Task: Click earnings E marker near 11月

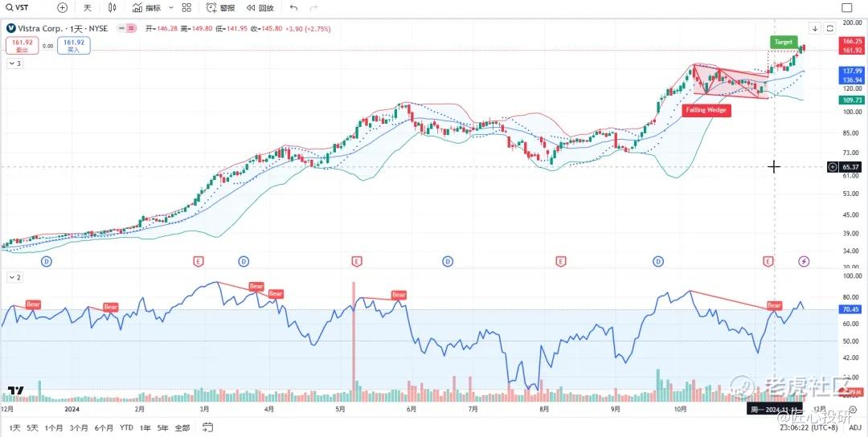Action: (x=768, y=261)
